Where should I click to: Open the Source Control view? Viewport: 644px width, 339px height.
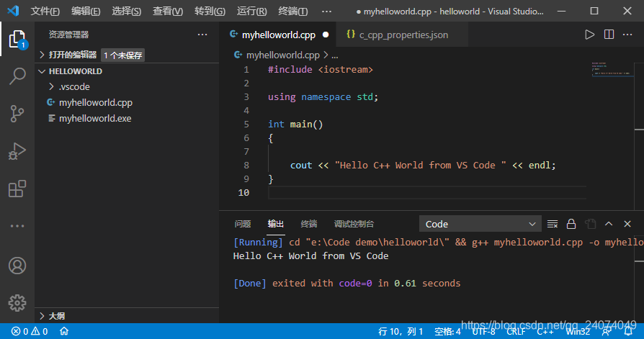pyautogui.click(x=17, y=114)
